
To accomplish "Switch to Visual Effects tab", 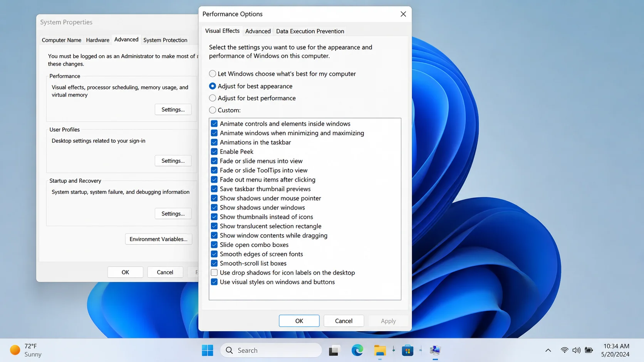I will pos(222,31).
